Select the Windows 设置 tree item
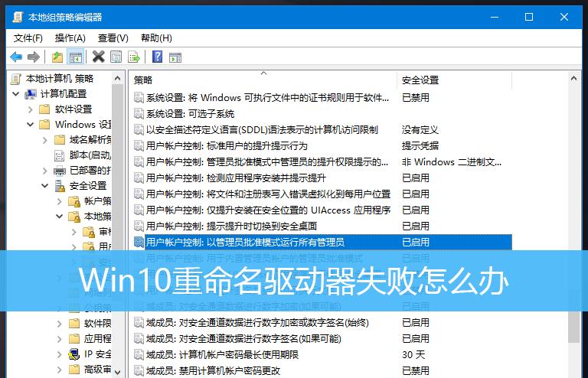 83,125
